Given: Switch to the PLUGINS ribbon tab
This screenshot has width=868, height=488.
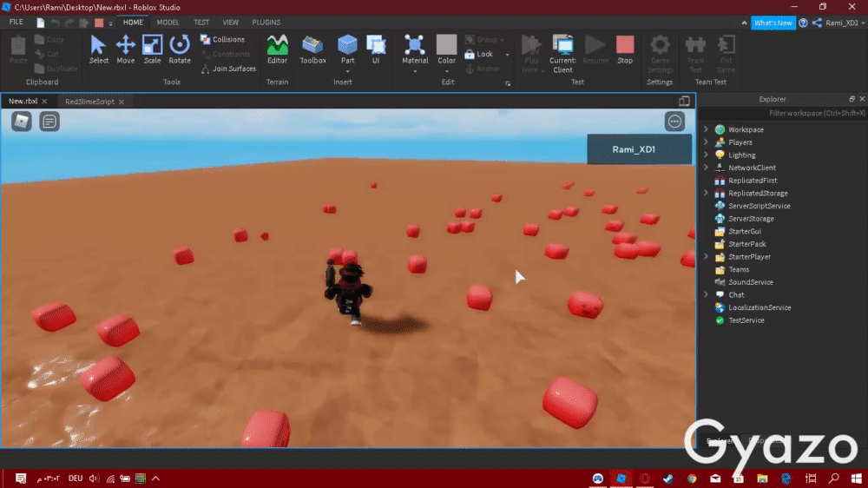Looking at the screenshot, I should tap(266, 23).
